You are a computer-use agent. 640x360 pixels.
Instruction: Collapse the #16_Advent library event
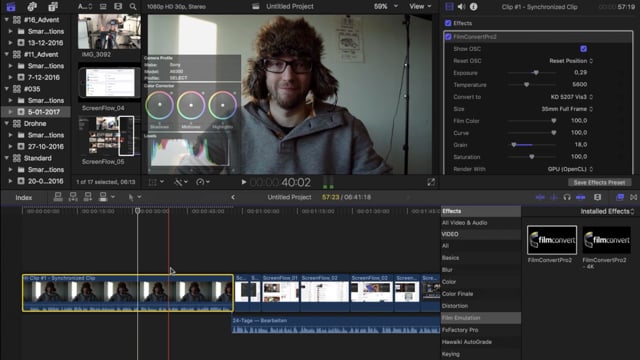[x=7, y=20]
